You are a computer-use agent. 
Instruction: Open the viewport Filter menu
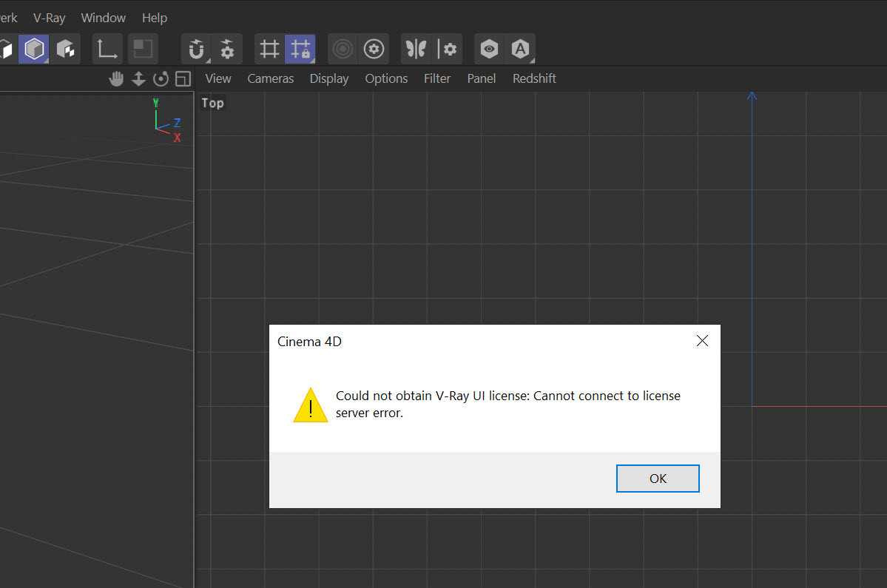coord(437,78)
